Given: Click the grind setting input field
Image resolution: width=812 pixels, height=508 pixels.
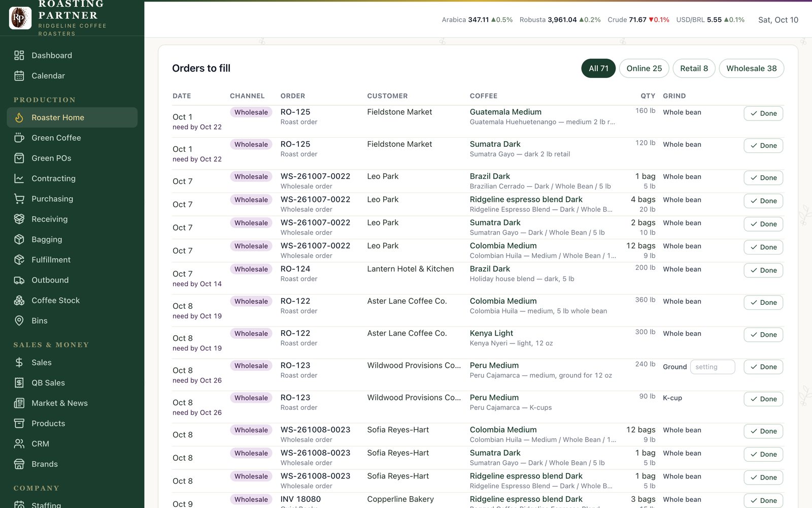Looking at the screenshot, I should pos(713,367).
